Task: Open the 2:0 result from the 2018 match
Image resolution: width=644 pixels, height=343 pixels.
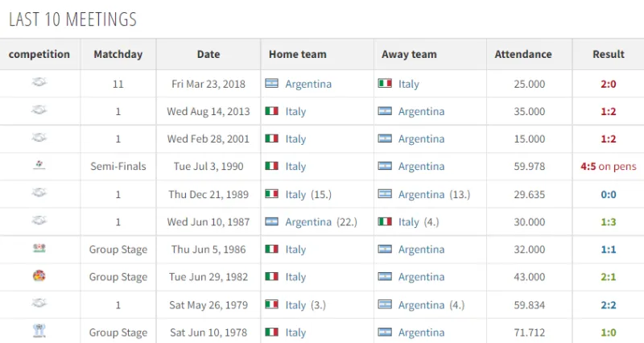Action: click(608, 84)
